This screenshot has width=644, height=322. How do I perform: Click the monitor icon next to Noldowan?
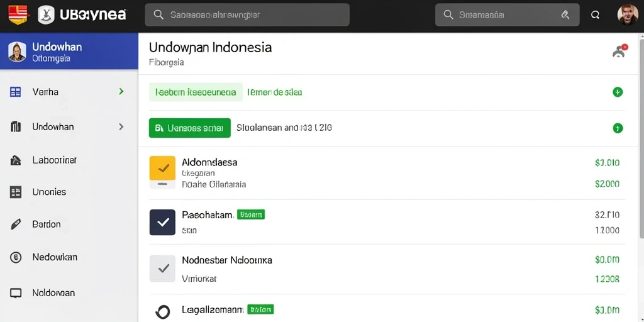tap(15, 293)
